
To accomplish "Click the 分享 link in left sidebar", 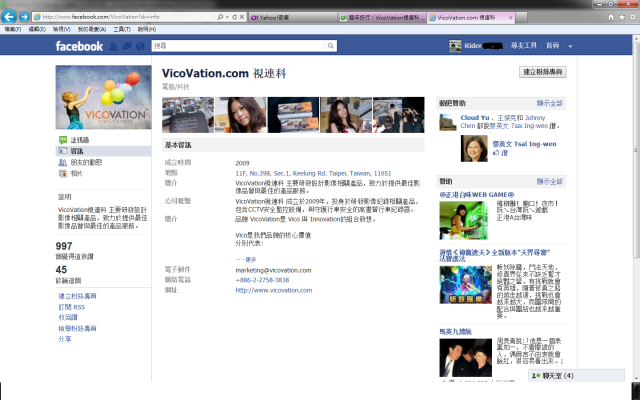I will (x=64, y=339).
